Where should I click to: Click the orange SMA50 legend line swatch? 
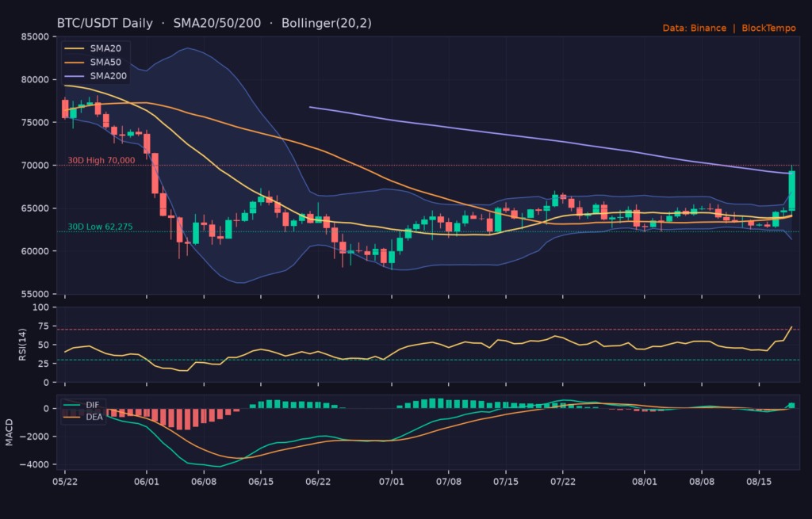[x=74, y=62]
